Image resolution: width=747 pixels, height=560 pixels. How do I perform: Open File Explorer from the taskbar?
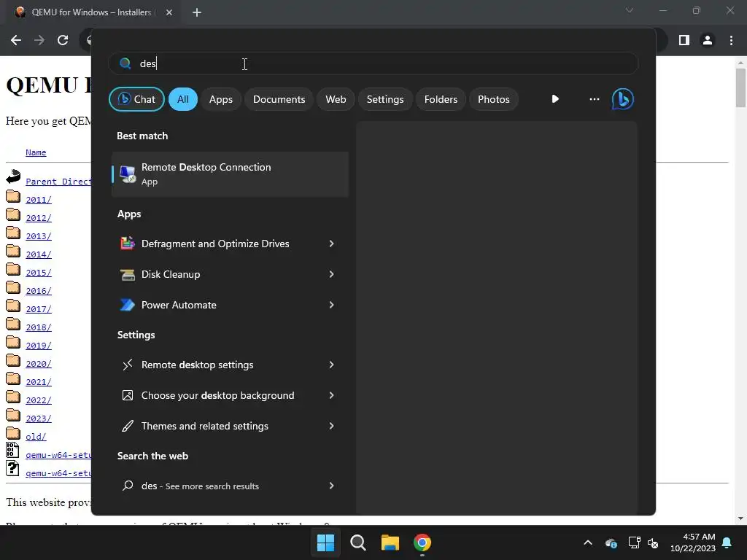tap(390, 542)
